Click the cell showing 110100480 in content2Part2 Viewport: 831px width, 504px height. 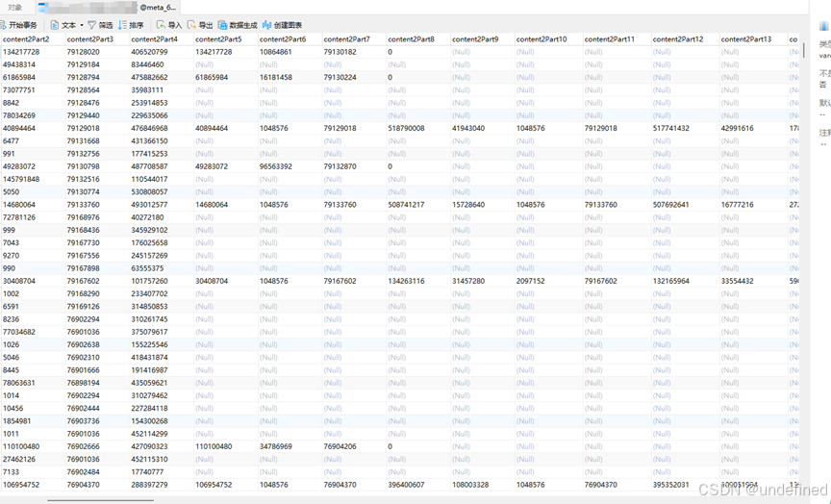[22, 446]
